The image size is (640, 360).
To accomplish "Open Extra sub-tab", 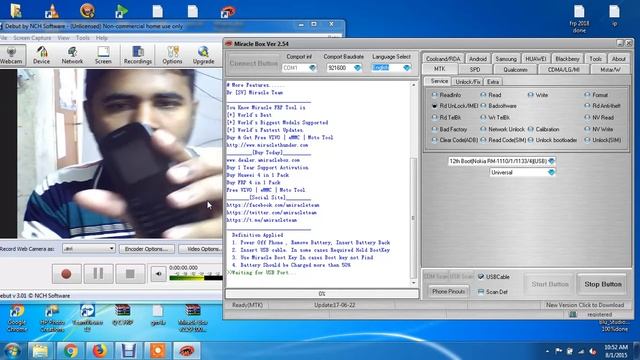I will 493,82.
